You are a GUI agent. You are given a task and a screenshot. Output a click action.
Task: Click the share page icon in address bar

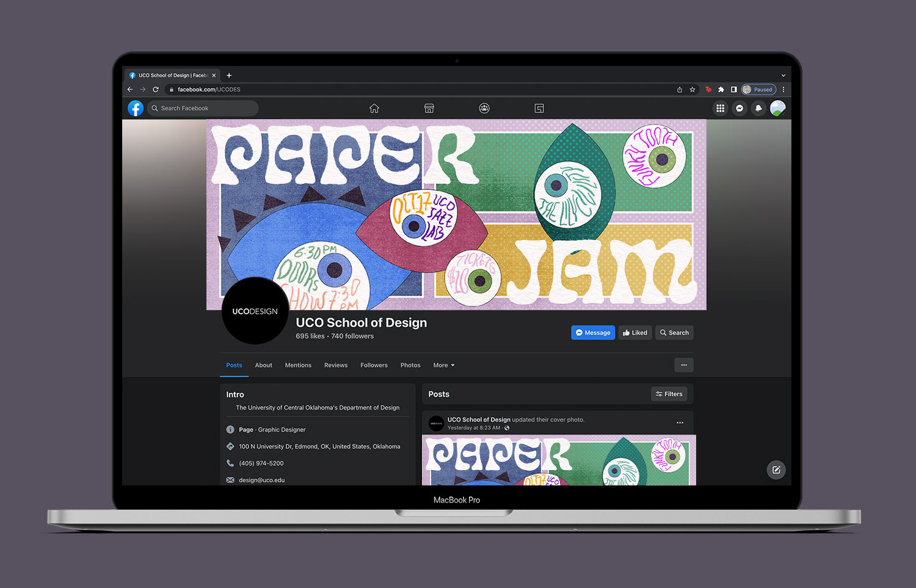[x=680, y=89]
